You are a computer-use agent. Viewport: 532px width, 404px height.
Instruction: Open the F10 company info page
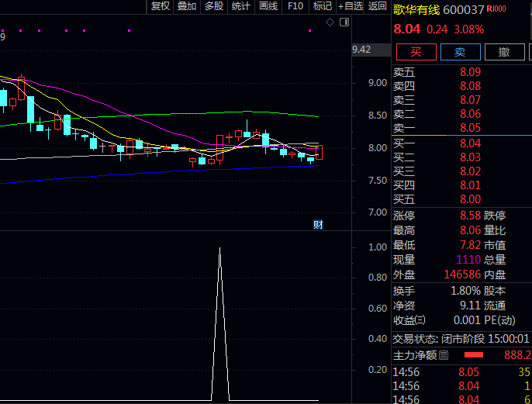295,6
